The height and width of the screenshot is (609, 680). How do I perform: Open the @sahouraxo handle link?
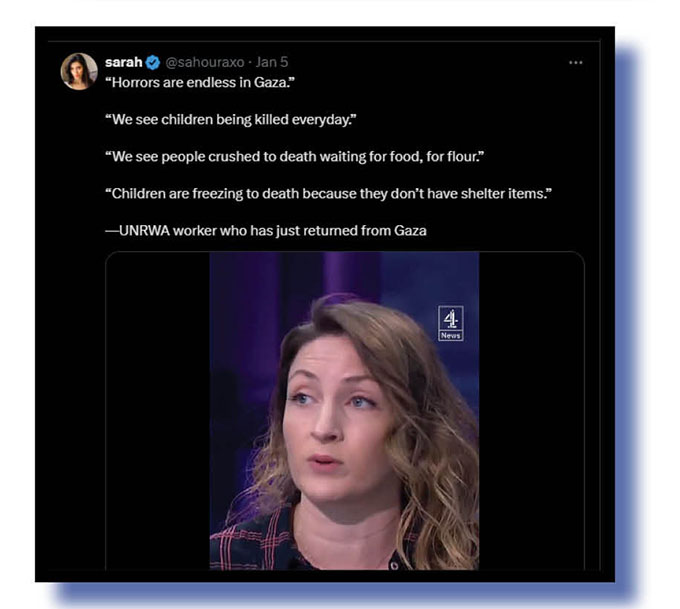click(x=205, y=62)
